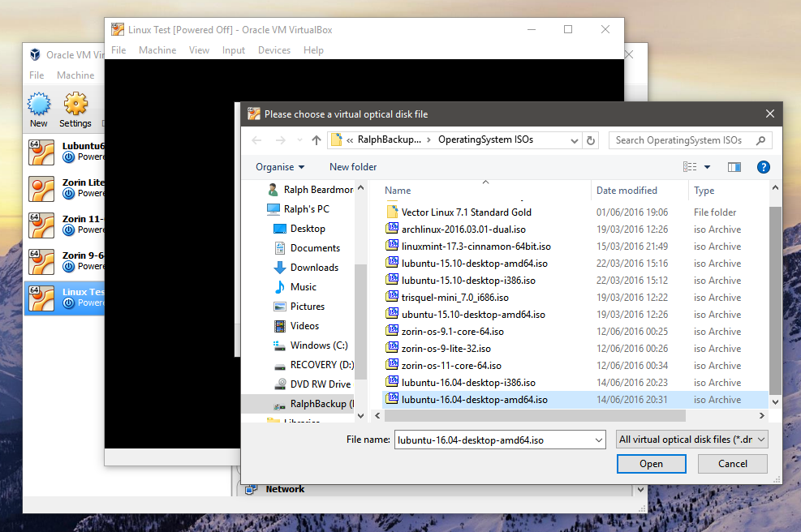The width and height of the screenshot is (801, 532).
Task: Open Documents in navigation pane
Action: 315,248
